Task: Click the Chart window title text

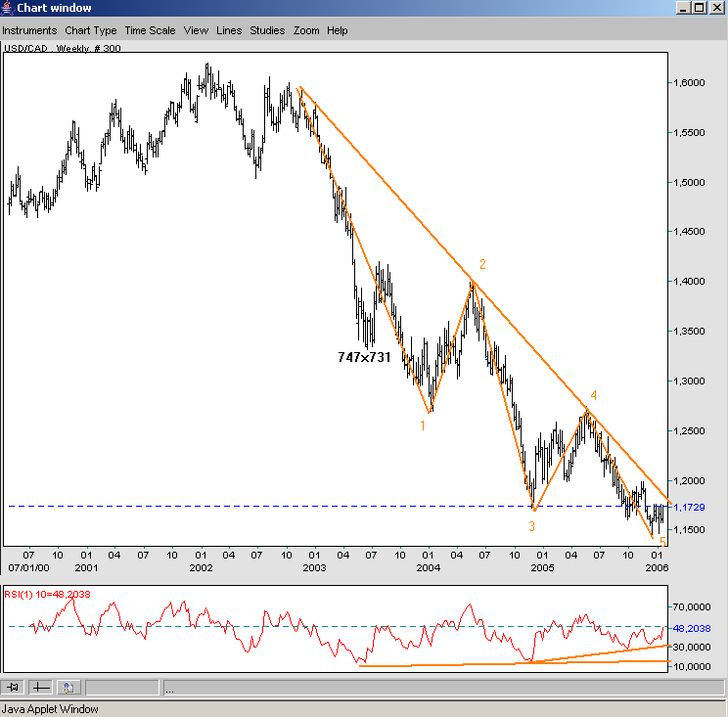Action: tap(54, 8)
